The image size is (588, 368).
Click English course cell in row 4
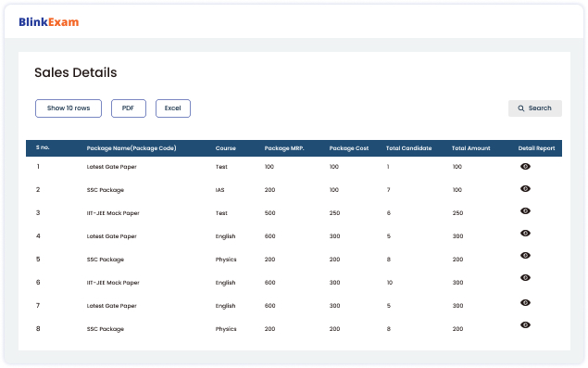225,236
